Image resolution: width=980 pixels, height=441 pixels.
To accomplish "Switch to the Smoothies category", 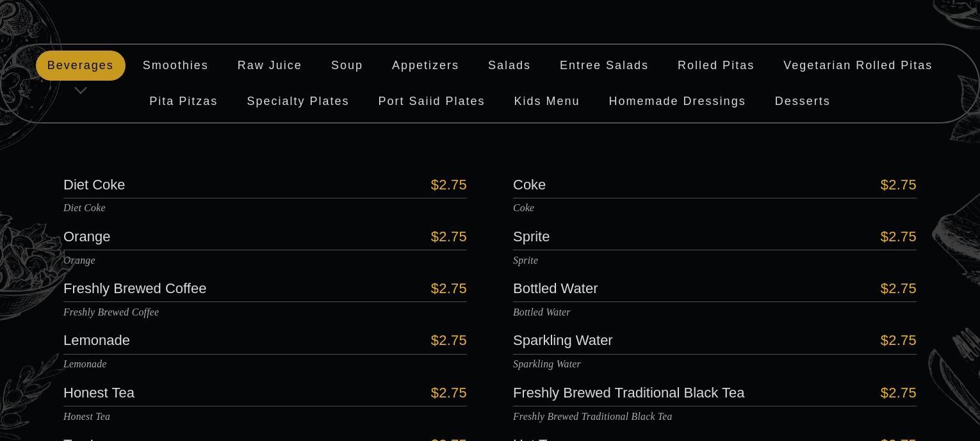I will (x=176, y=65).
